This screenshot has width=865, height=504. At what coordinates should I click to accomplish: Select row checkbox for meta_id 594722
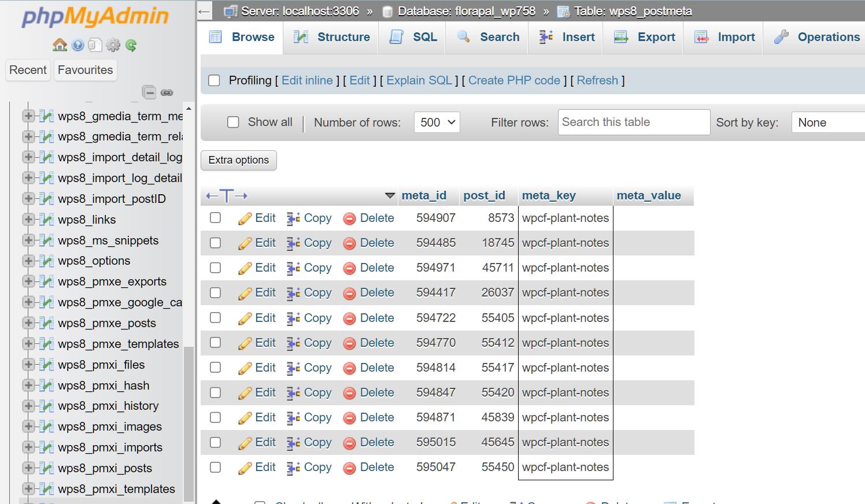[x=215, y=317]
